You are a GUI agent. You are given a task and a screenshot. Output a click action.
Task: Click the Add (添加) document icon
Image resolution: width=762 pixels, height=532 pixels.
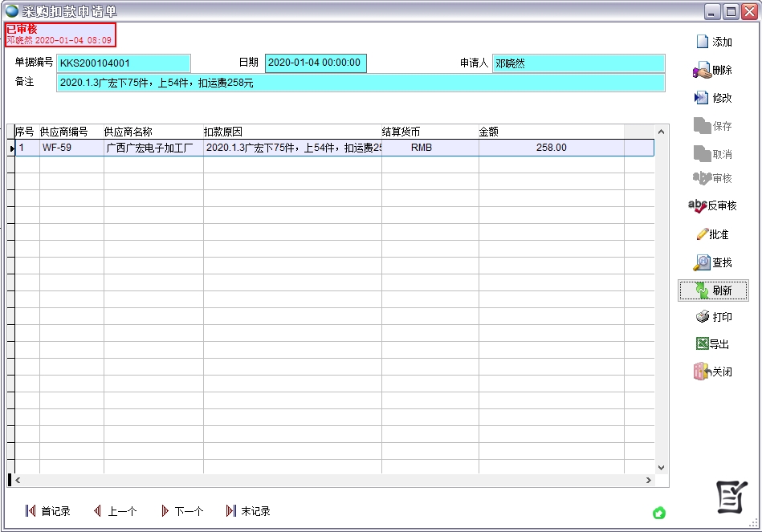pyautogui.click(x=702, y=42)
